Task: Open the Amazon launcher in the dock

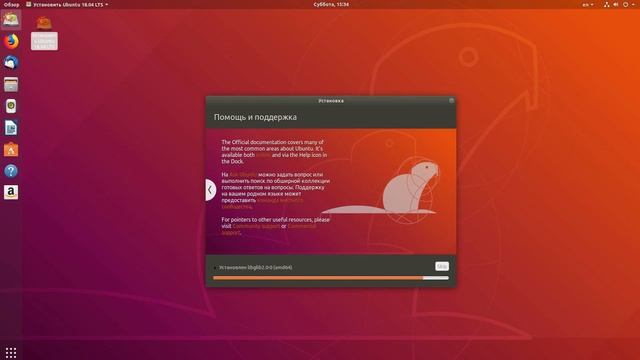Action: tap(11, 192)
